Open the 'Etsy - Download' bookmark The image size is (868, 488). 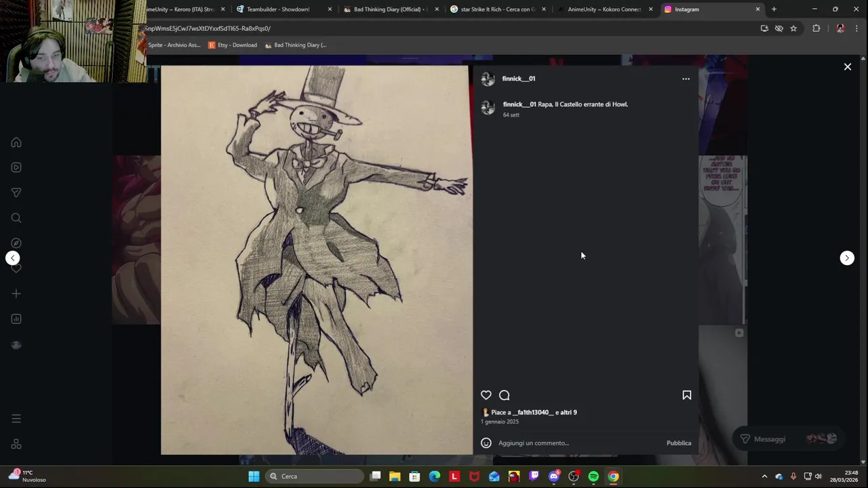coord(233,45)
